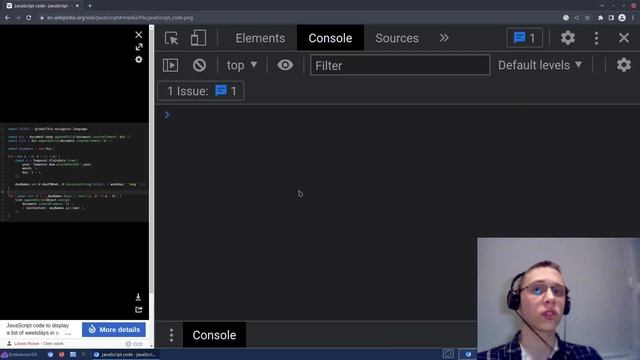
Task: Download the JavaScript code image
Action: 138,297
